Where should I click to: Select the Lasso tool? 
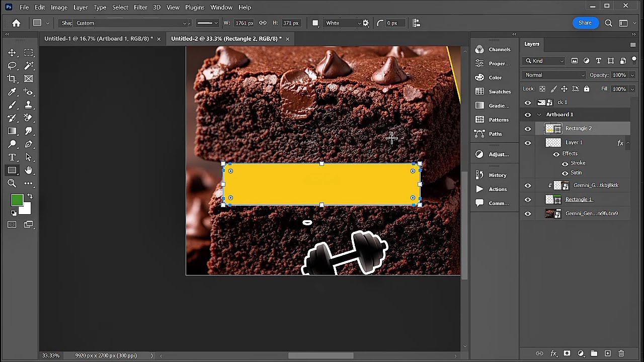pos(12,66)
